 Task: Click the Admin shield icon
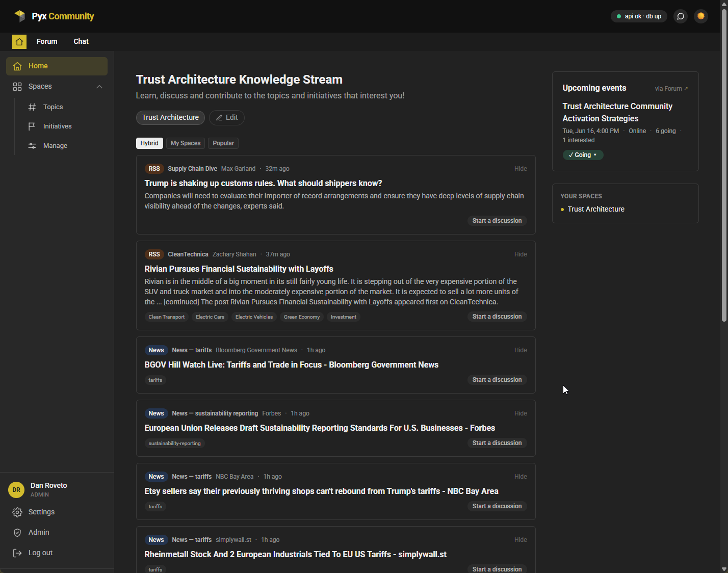(x=17, y=533)
